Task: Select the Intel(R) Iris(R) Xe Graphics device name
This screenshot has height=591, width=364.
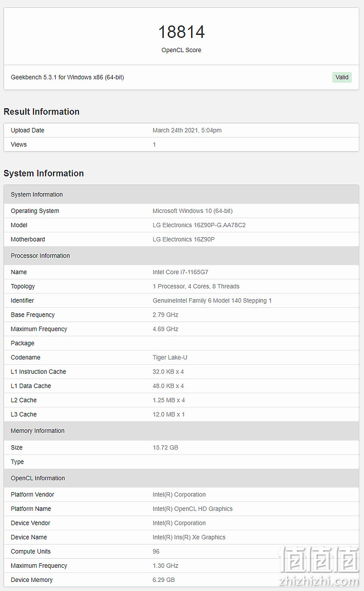Action: point(189,538)
